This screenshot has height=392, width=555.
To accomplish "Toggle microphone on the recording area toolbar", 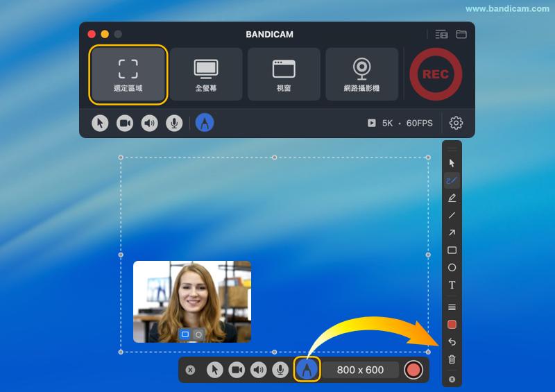I will [280, 370].
